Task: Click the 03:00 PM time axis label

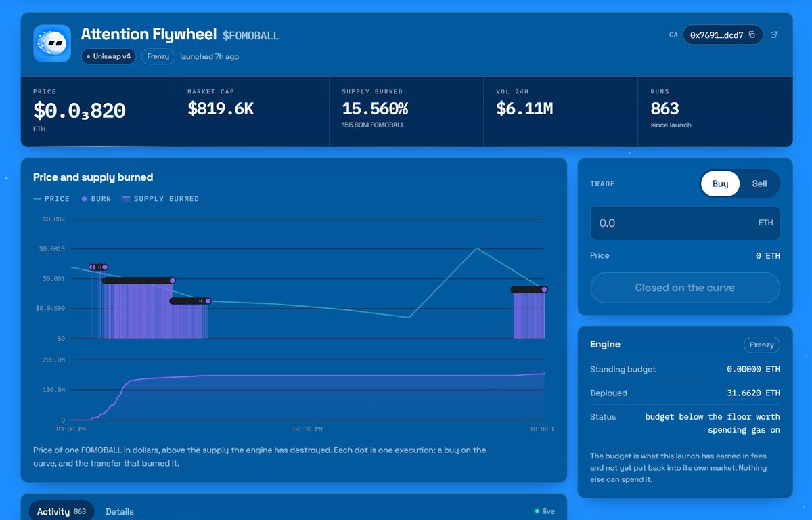Action: pos(71,429)
